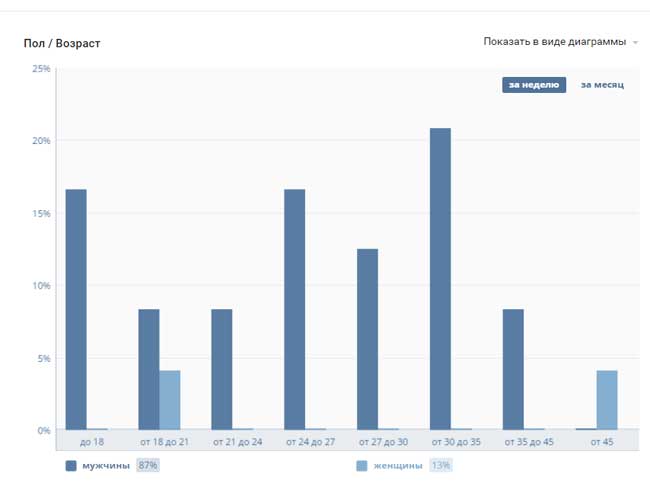Switch to the "за месяц" period tab

coord(602,85)
